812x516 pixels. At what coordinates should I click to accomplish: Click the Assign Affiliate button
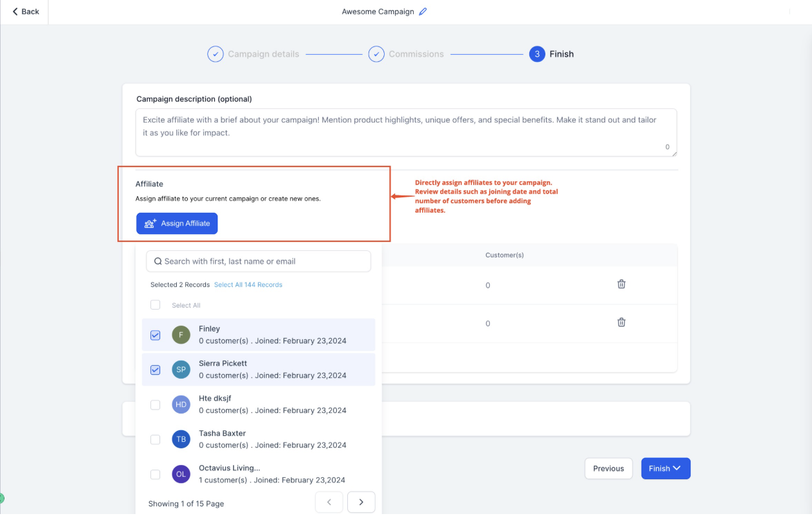point(177,223)
